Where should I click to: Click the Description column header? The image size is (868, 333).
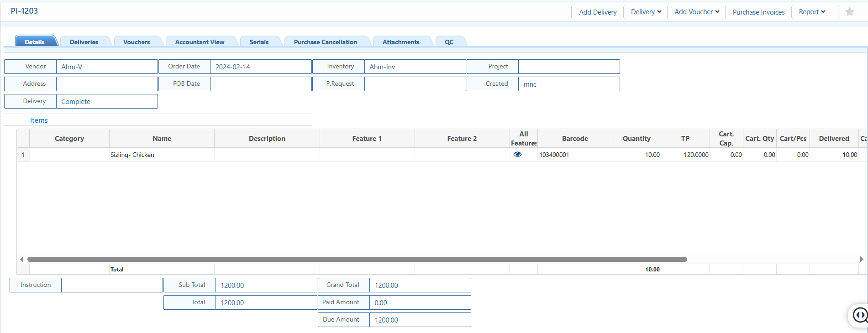267,138
